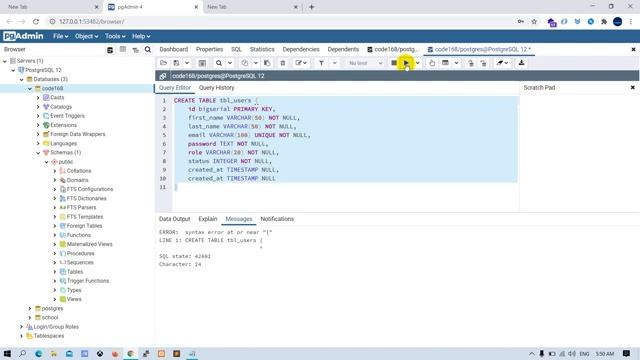The image size is (640, 360).
Task: Open the Windows Start menu
Action: point(7,353)
